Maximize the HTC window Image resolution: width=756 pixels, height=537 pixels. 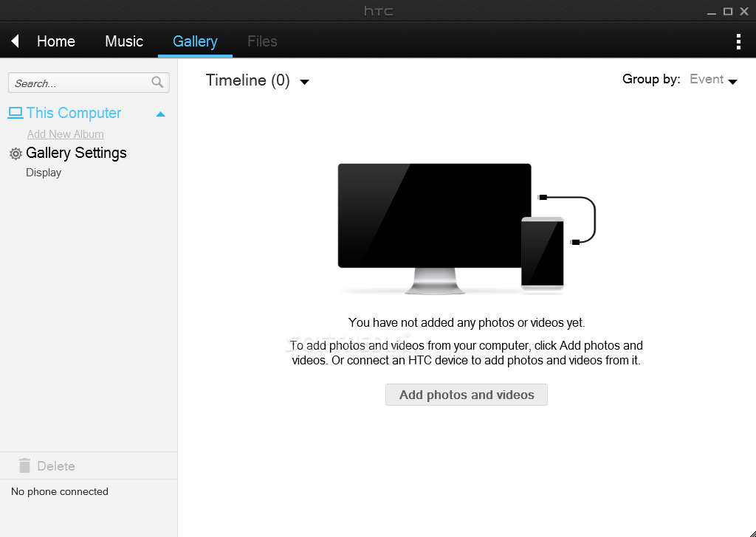tap(727, 11)
